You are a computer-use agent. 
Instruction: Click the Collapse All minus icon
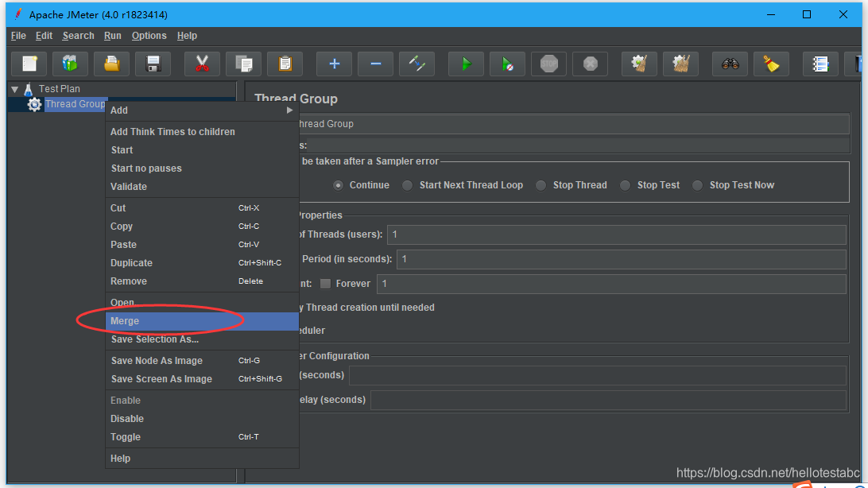(375, 64)
